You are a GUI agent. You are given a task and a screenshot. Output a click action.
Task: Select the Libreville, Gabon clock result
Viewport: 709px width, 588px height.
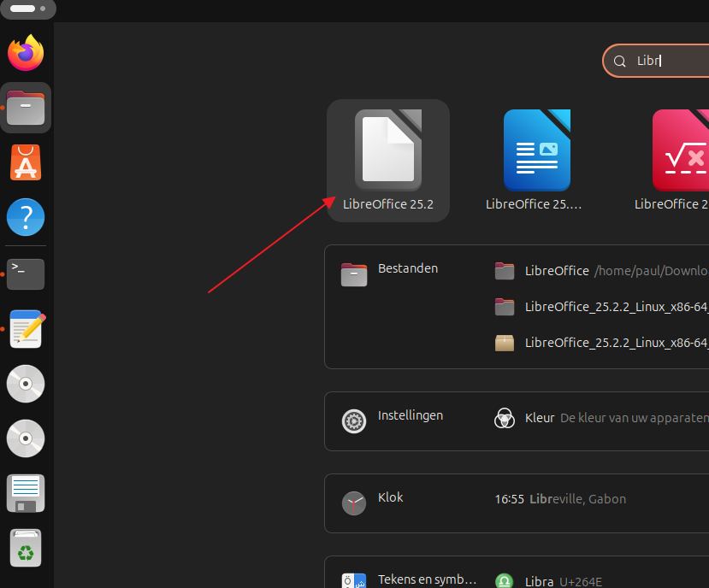[x=564, y=499]
